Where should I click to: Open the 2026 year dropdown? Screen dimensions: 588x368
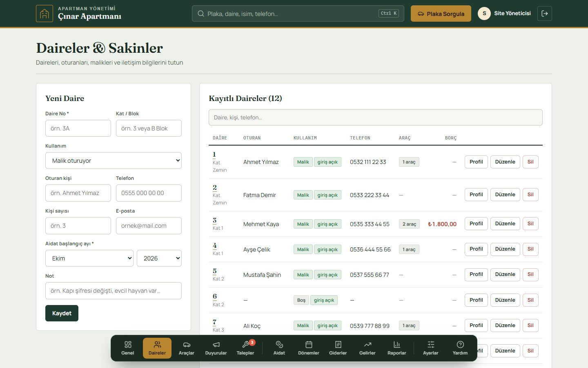[159, 258]
